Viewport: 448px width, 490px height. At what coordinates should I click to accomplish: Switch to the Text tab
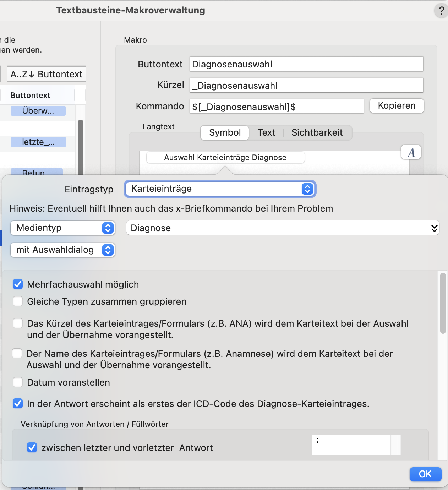coord(266,133)
